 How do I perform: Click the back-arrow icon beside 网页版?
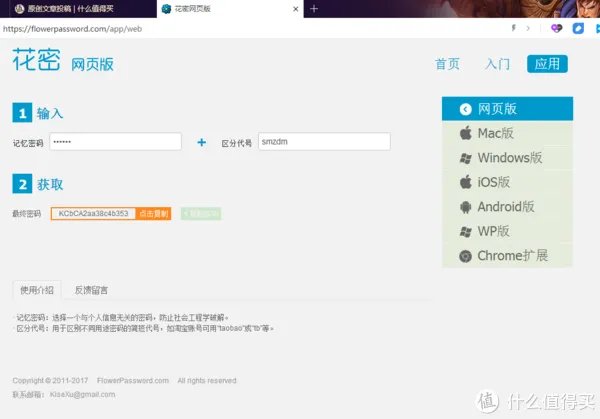pyautogui.click(x=465, y=109)
